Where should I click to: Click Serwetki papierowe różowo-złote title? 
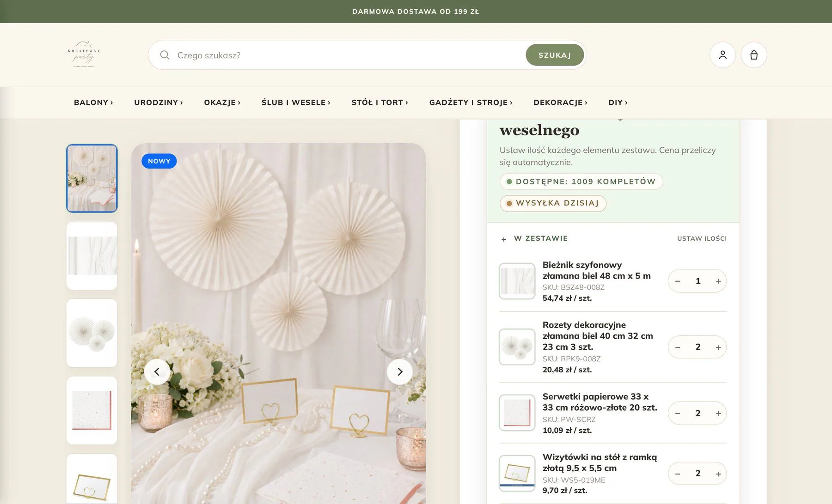[600, 402]
